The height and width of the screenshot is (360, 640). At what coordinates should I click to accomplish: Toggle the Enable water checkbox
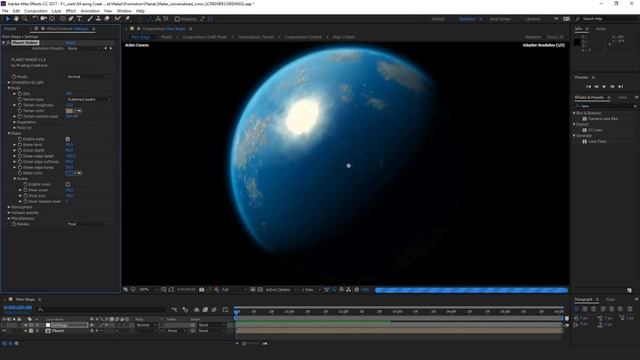pyautogui.click(x=68, y=139)
